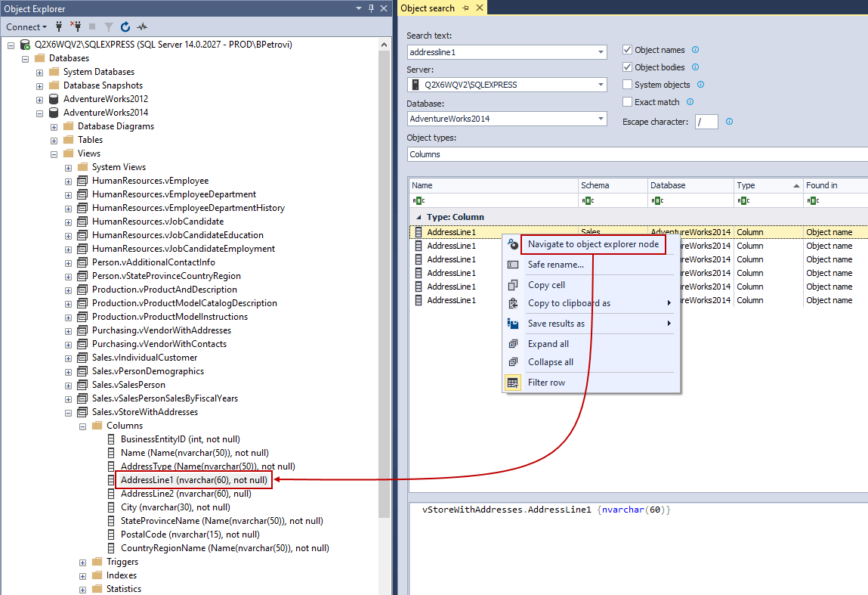The width and height of the screenshot is (868, 595).
Task: Uncheck the Object names checkbox
Action: [627, 50]
